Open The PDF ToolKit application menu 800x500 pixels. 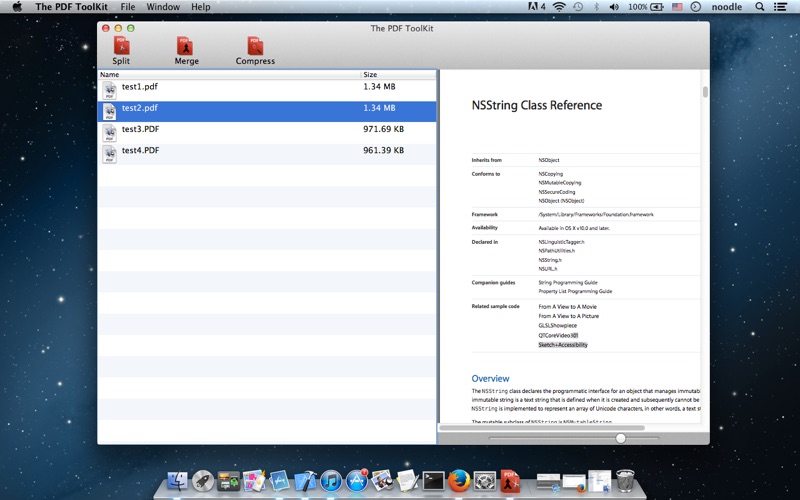pos(71,7)
